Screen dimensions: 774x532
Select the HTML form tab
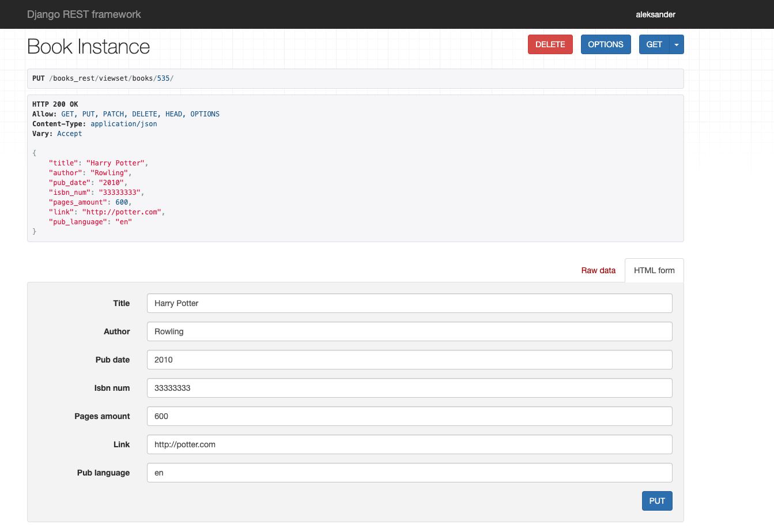(654, 270)
